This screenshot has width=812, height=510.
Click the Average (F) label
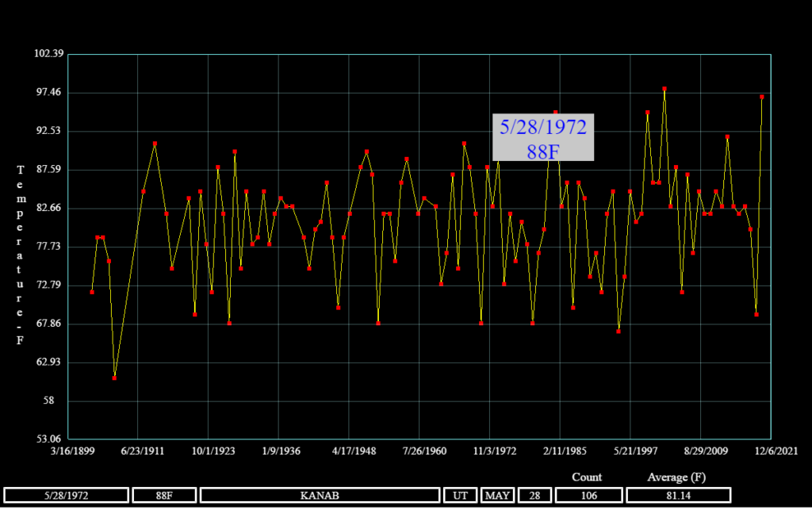676,477
